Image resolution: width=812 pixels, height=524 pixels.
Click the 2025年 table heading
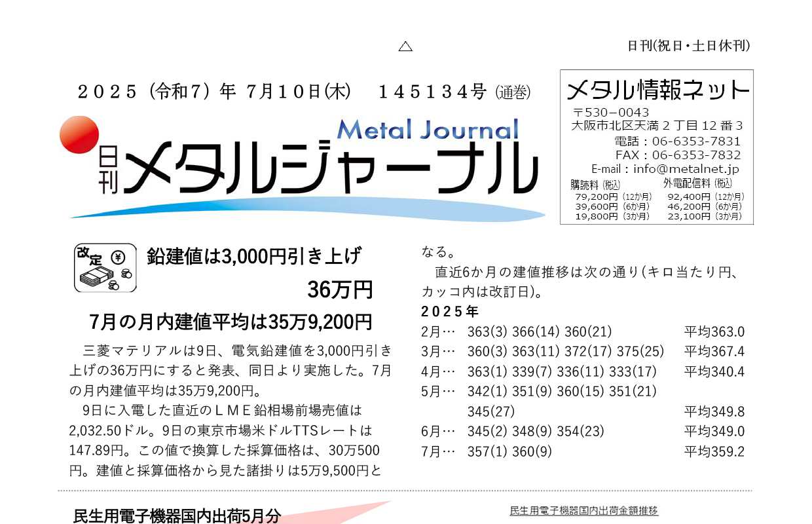tap(450, 311)
